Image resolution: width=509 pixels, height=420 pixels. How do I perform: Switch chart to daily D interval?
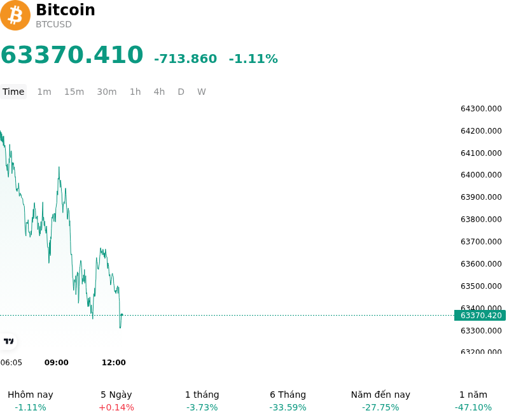[x=181, y=92]
